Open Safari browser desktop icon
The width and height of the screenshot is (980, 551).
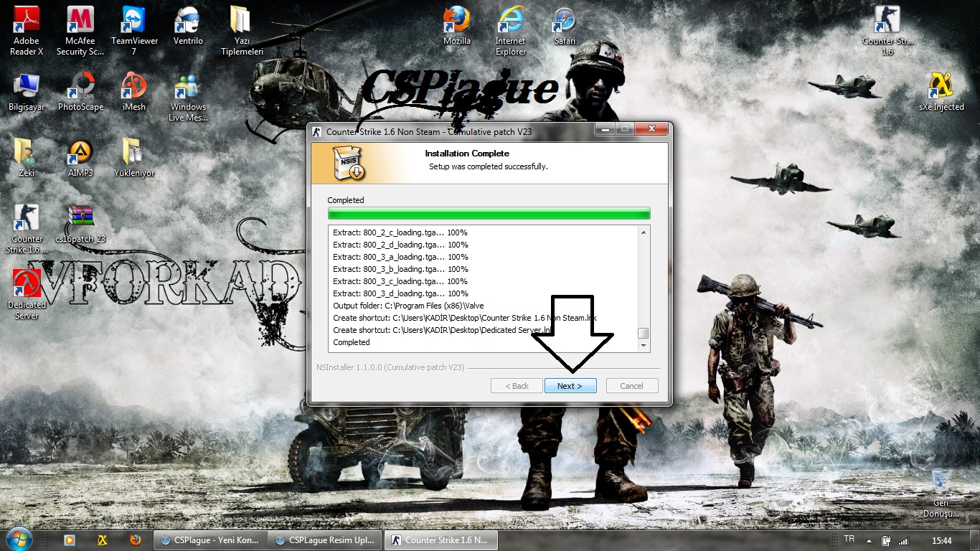565,21
